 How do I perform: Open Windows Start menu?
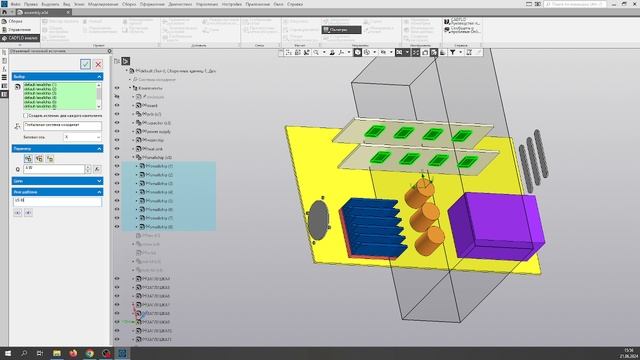pos(7,353)
